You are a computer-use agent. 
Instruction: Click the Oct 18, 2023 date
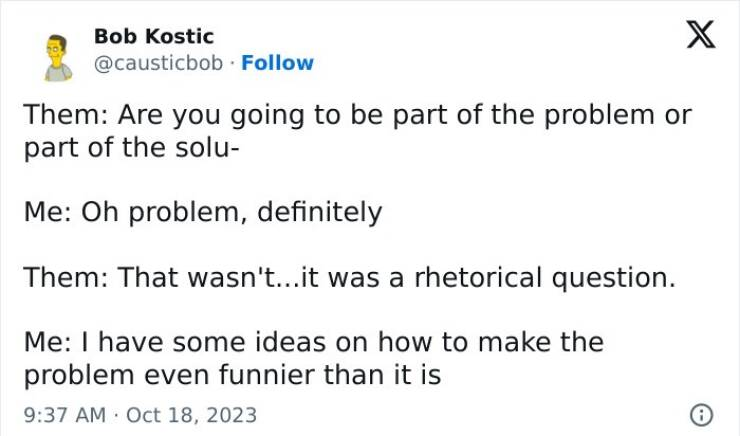[191, 415]
